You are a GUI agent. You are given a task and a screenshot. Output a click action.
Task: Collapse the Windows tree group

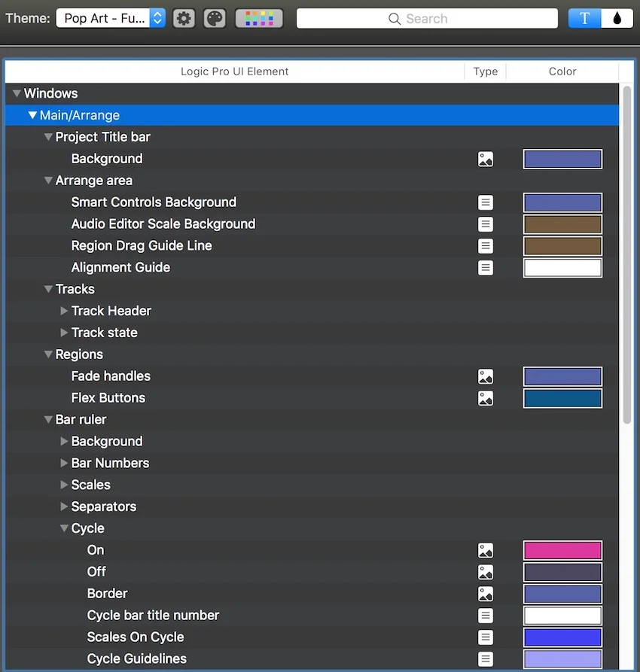point(17,93)
